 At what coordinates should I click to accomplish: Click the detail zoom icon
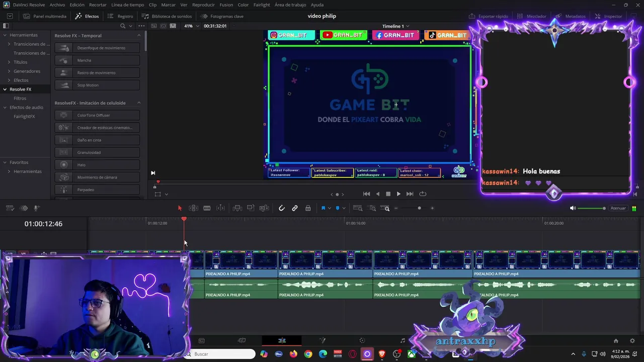coord(372,208)
